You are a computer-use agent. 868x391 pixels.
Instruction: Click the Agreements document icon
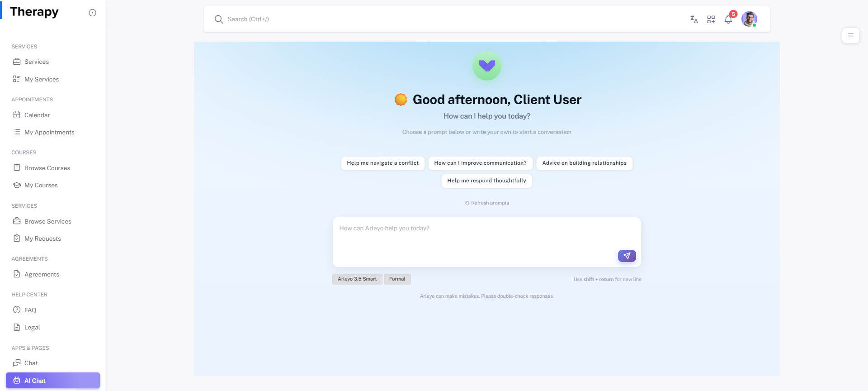(x=17, y=274)
